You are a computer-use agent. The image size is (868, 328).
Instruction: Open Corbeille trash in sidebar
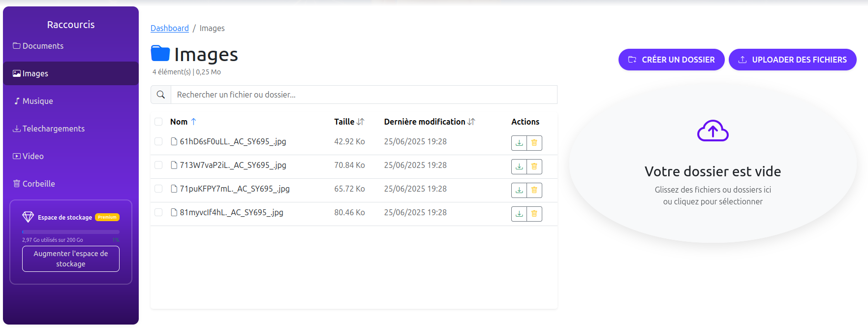click(71, 184)
